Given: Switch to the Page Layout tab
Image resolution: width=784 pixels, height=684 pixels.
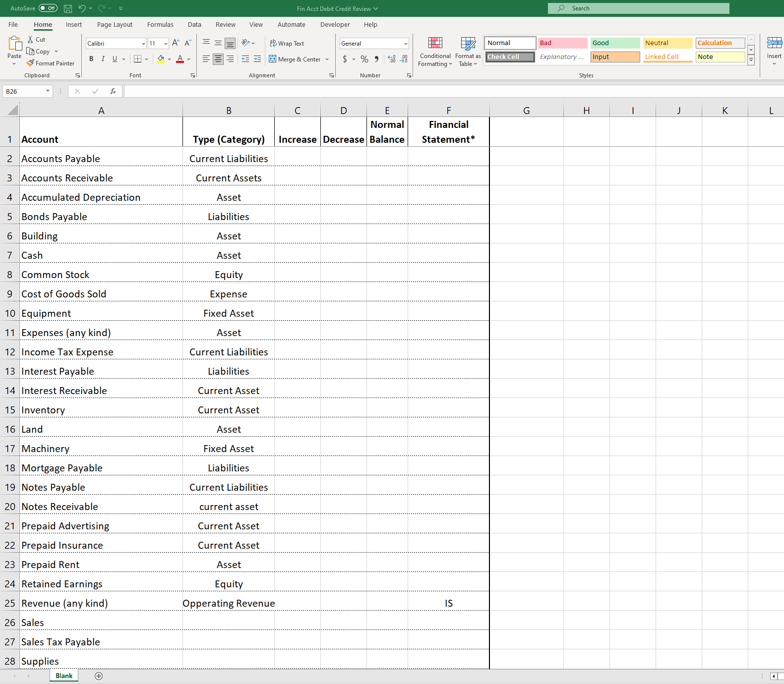Looking at the screenshot, I should 115,24.
